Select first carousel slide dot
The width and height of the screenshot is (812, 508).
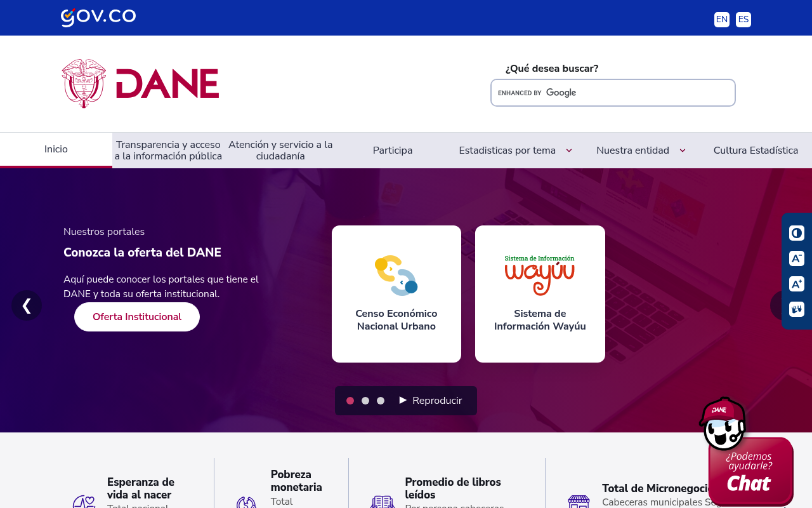coord(350,401)
